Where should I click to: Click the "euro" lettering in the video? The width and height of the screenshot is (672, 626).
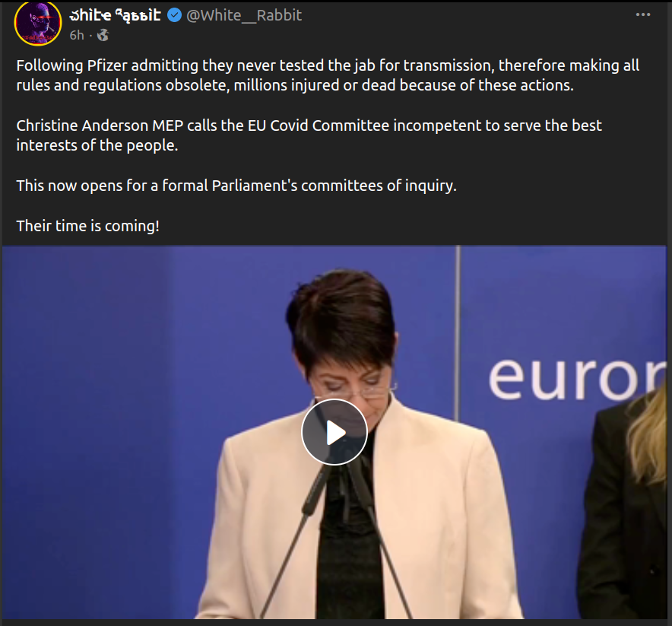576,380
